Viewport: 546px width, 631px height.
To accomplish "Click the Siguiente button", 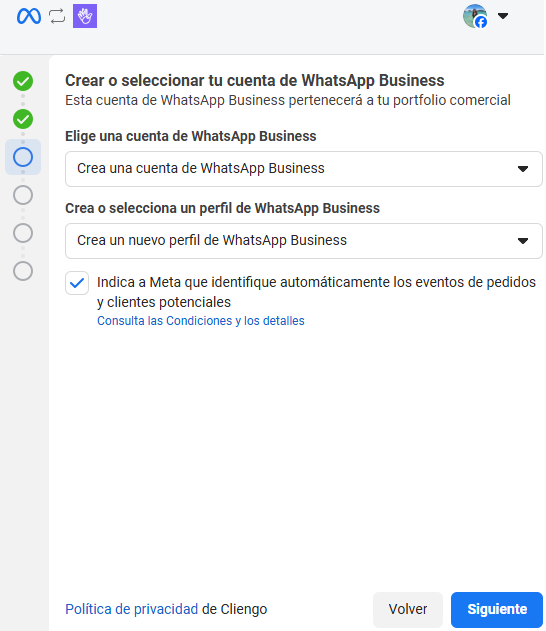I will pyautogui.click(x=497, y=609).
